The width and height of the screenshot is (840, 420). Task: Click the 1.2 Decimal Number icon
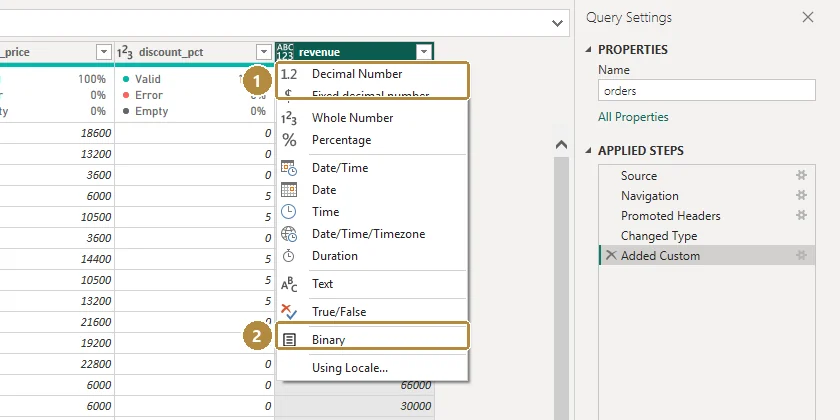(x=289, y=74)
